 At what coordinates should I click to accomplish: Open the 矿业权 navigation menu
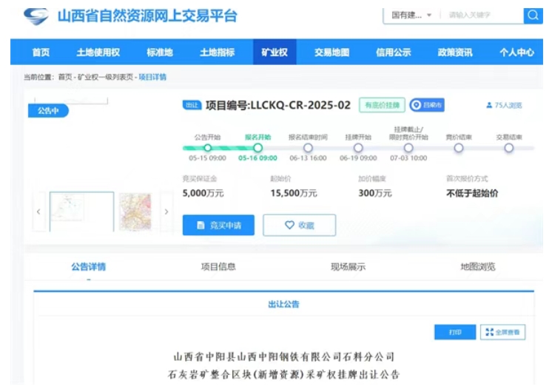[274, 53]
